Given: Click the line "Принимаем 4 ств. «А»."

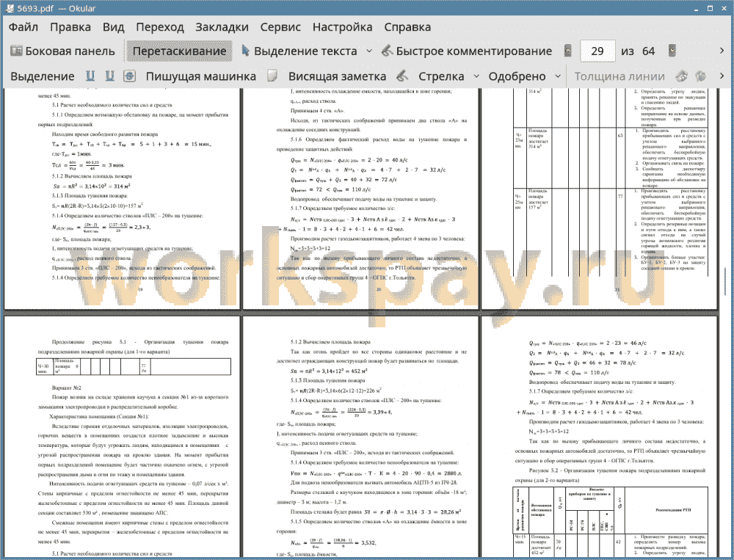Looking at the screenshot, I should (317, 111).
